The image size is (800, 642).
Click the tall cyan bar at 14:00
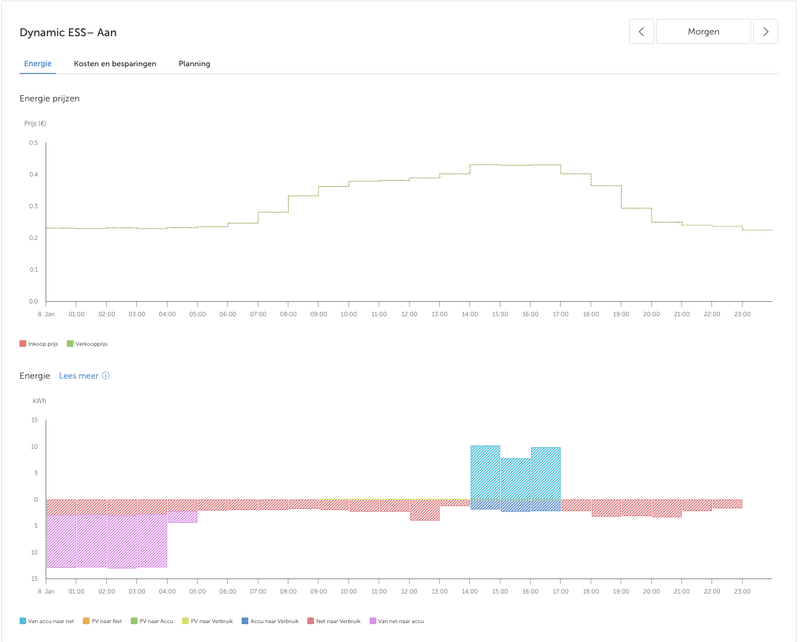click(x=485, y=472)
